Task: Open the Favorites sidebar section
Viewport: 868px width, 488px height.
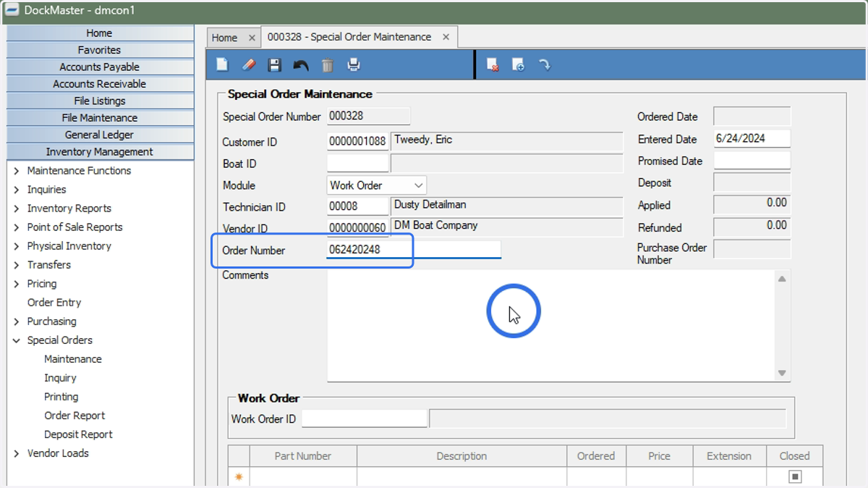Action: click(x=100, y=50)
